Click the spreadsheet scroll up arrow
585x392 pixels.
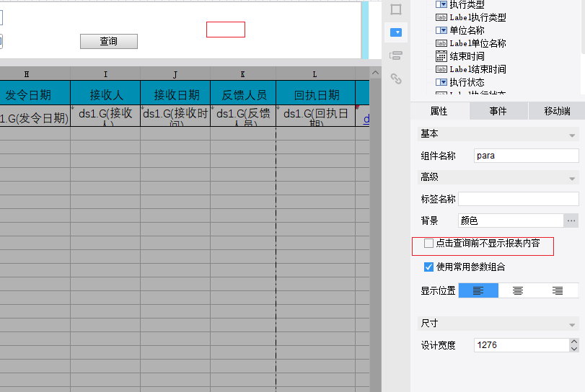pos(375,73)
